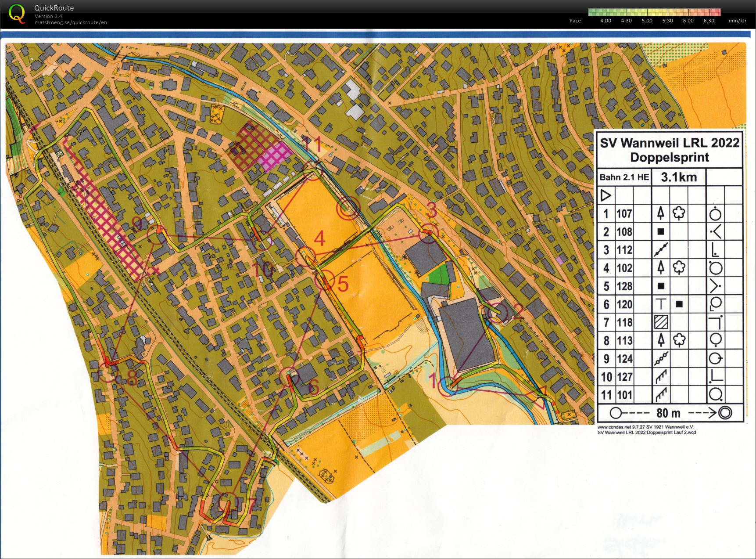Image resolution: width=756 pixels, height=559 pixels.
Task: Click the finish double-circle symbol in table footer
Action: (x=725, y=413)
